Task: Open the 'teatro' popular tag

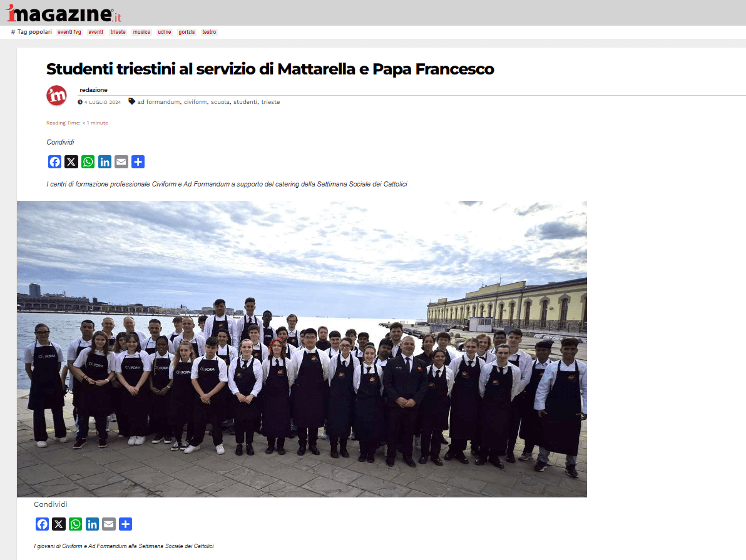Action: point(209,32)
